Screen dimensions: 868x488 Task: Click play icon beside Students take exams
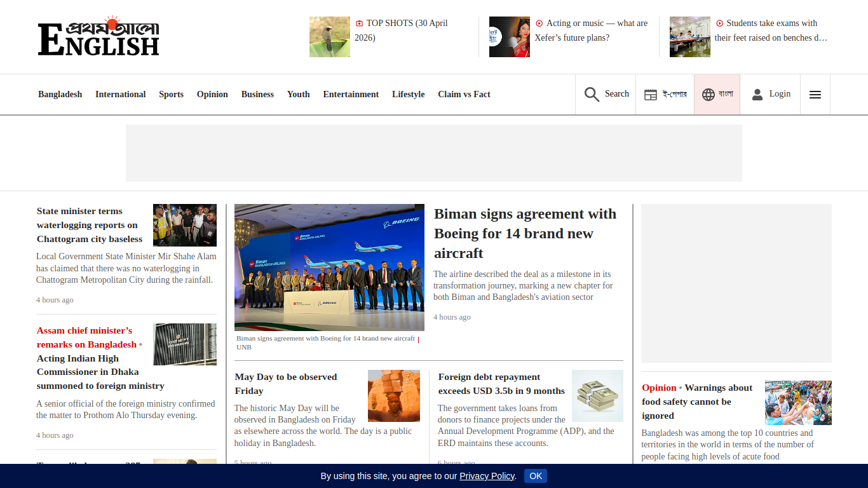(719, 24)
